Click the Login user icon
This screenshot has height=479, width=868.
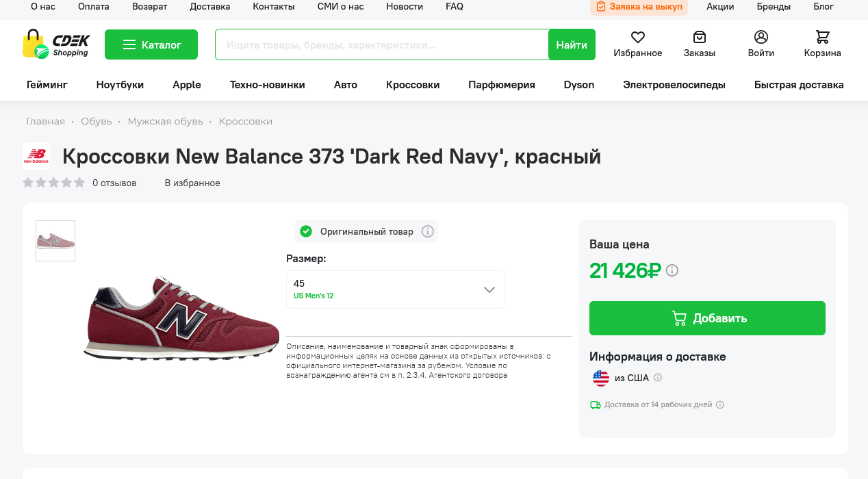point(761,38)
